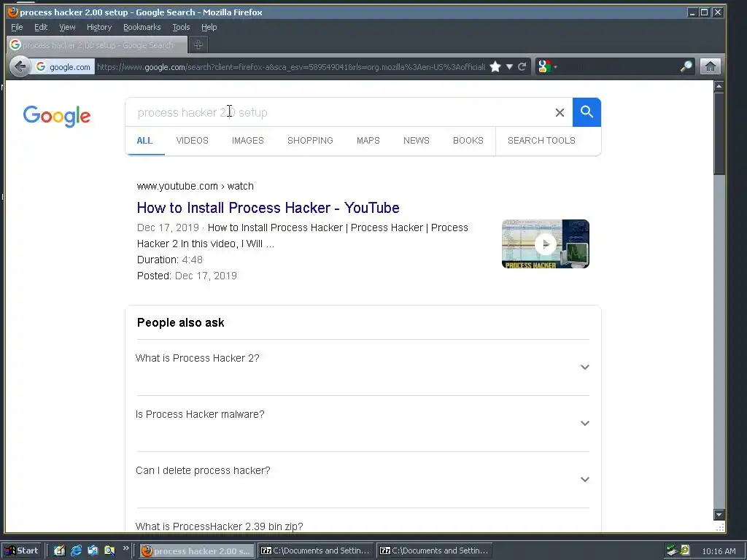Play the Process Hacker video thumbnail
747x560 pixels.
point(546,244)
